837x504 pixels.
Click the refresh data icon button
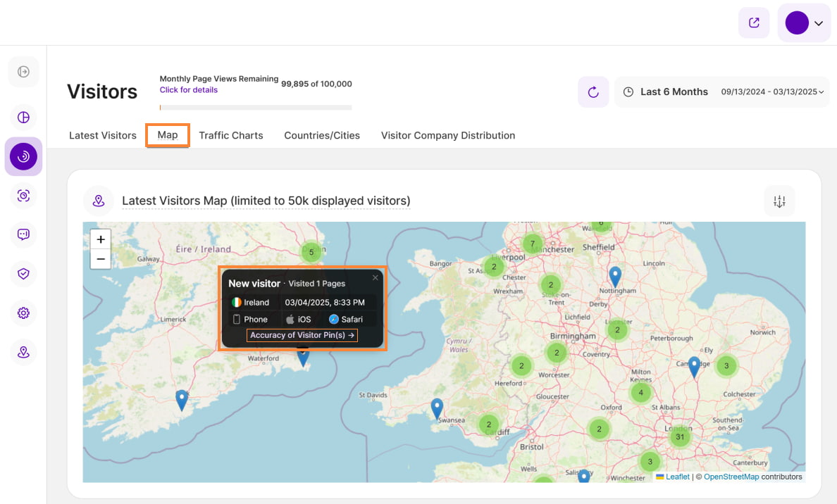coord(593,92)
